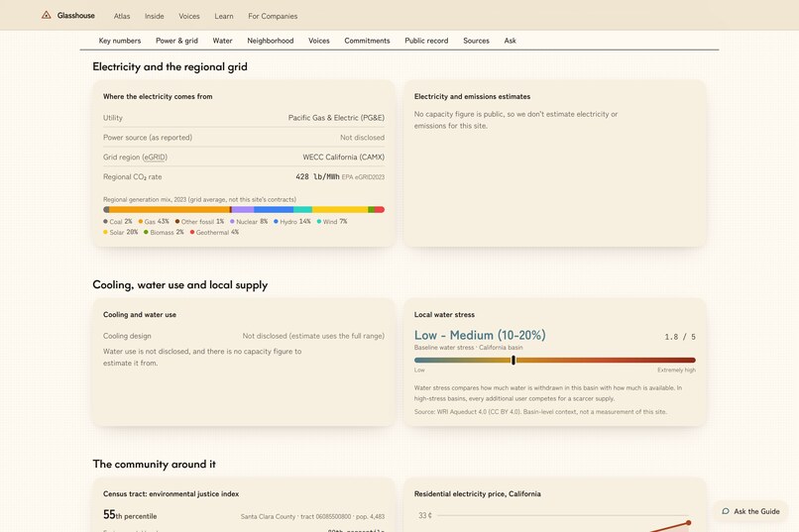
Task: Click the 428 lb/MWh CO₂ rate value
Action: [317, 176]
